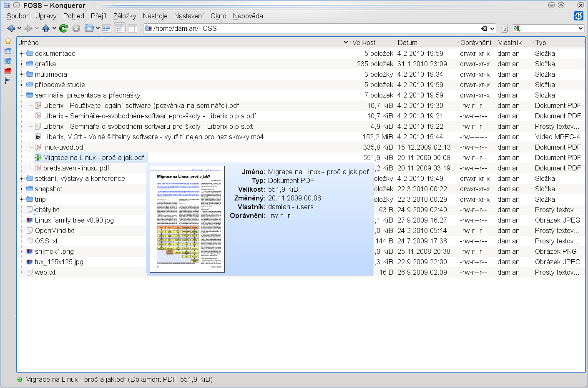This screenshot has height=388, width=588.
Task: Clear the location bar text
Action: coord(484,28)
